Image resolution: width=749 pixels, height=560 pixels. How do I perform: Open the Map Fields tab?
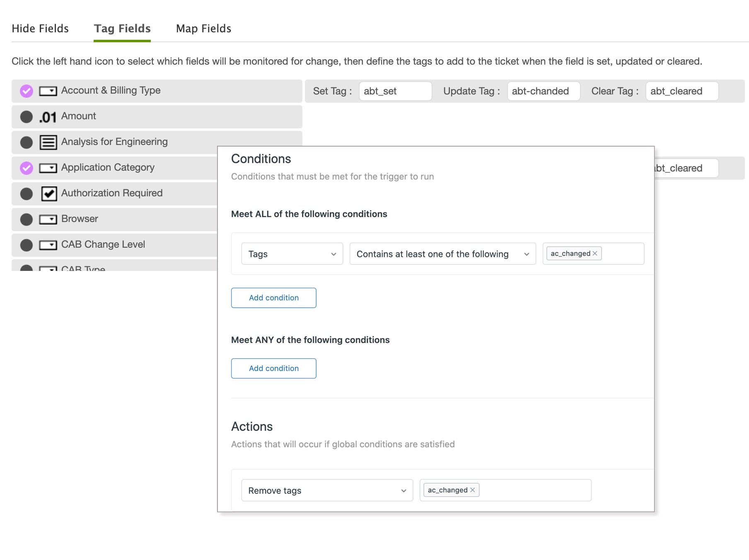point(203,29)
